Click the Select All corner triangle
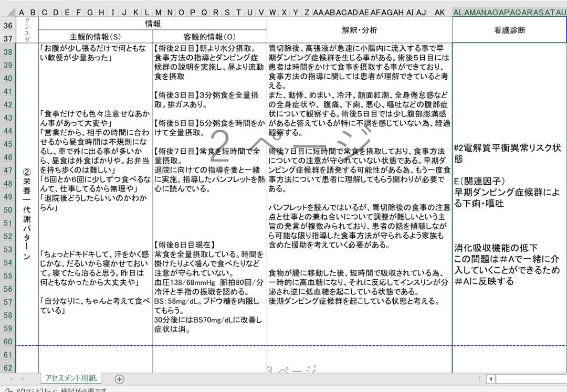The height and width of the screenshot is (392, 567). pos(10,13)
